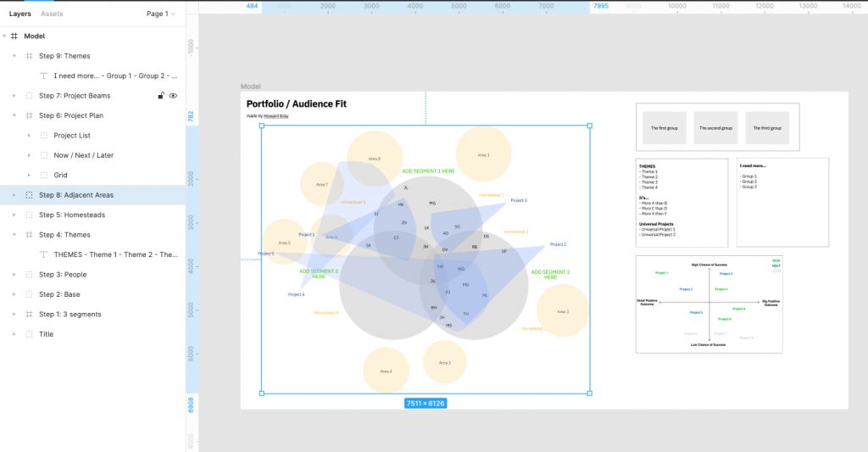The height and width of the screenshot is (452, 868).
Task: Click the top-left selection resize handle
Action: [x=262, y=126]
